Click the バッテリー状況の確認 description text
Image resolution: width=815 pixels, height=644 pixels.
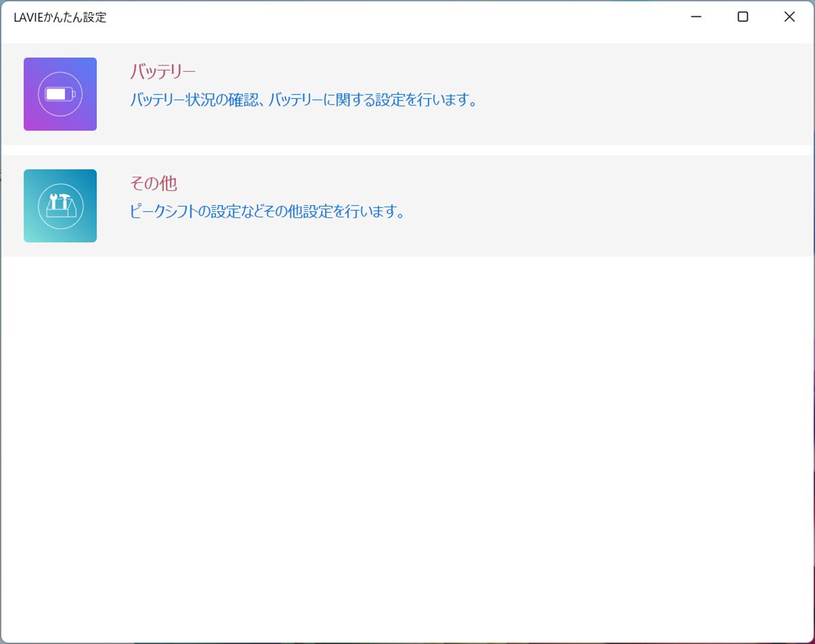[x=304, y=101]
